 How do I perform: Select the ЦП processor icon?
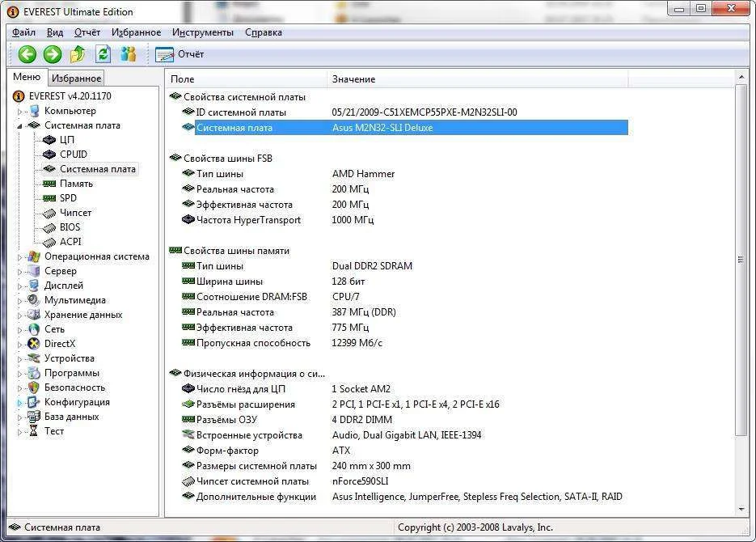pos(49,140)
